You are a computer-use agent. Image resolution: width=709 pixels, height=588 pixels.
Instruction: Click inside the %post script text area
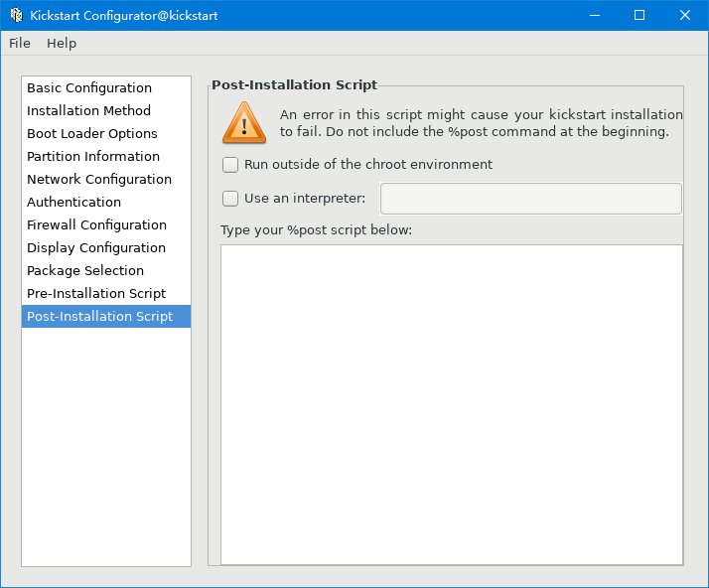tap(452, 405)
